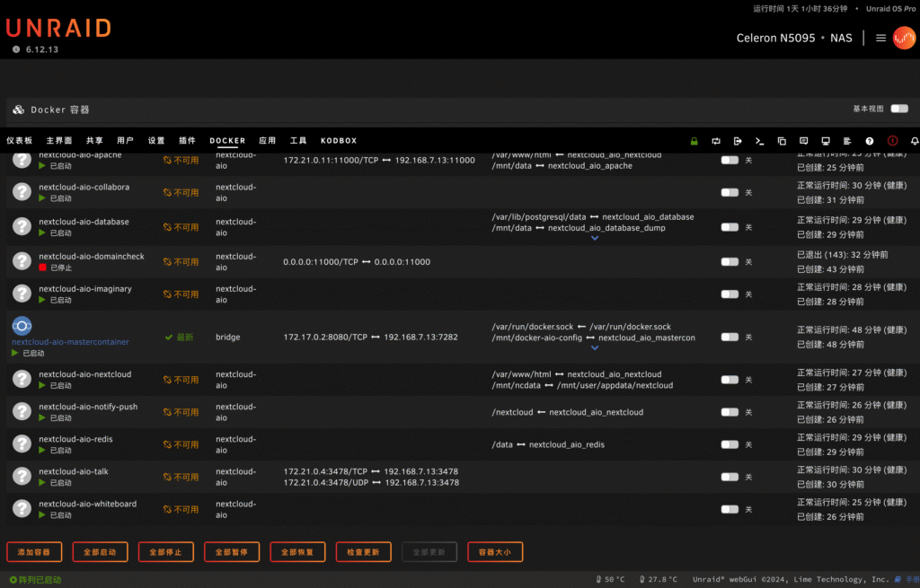Click the nextcloud-aio-domaincheck container icon
Viewport: 920px width, 588px height.
click(x=22, y=261)
